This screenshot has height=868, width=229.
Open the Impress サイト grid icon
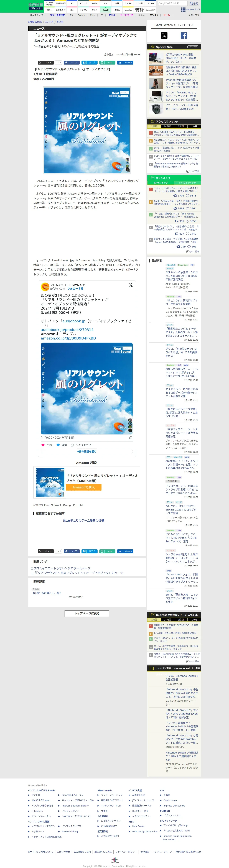(x=183, y=9)
